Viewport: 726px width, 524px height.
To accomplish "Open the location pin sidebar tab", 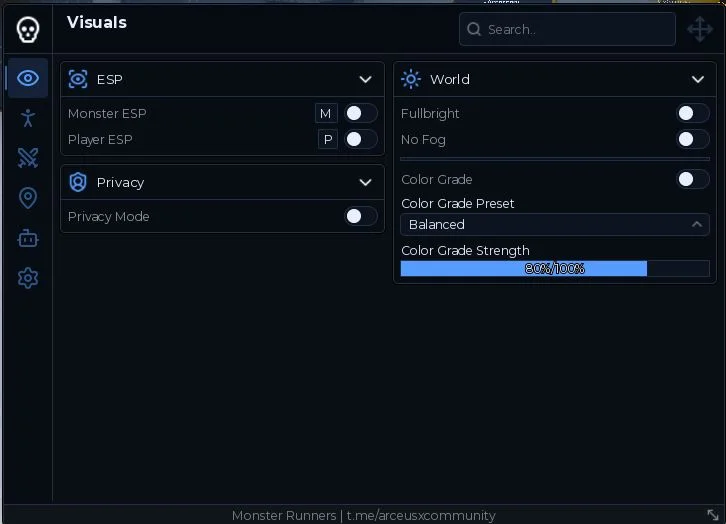I will (28, 198).
